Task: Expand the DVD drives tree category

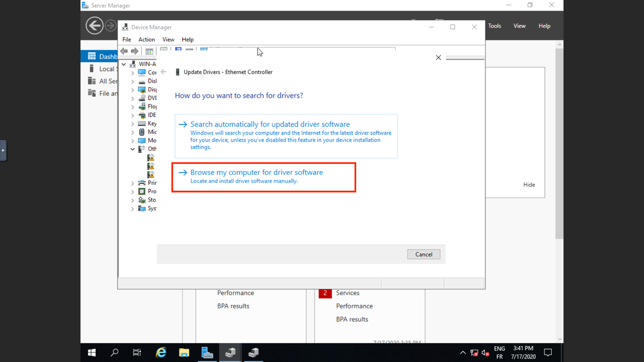Action: [x=133, y=99]
